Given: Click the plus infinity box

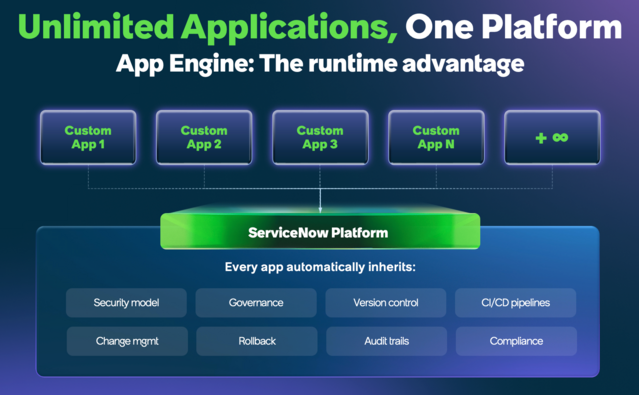Looking at the screenshot, I should click(552, 137).
